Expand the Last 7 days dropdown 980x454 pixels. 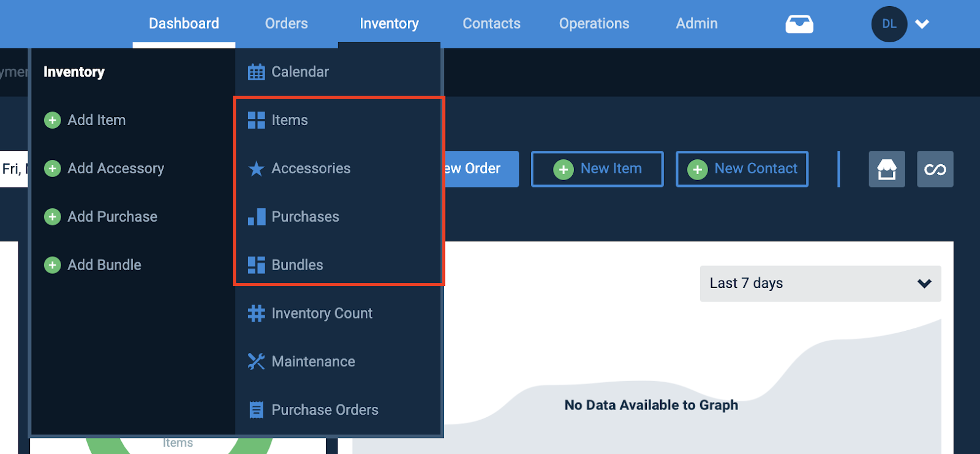pyautogui.click(x=820, y=284)
